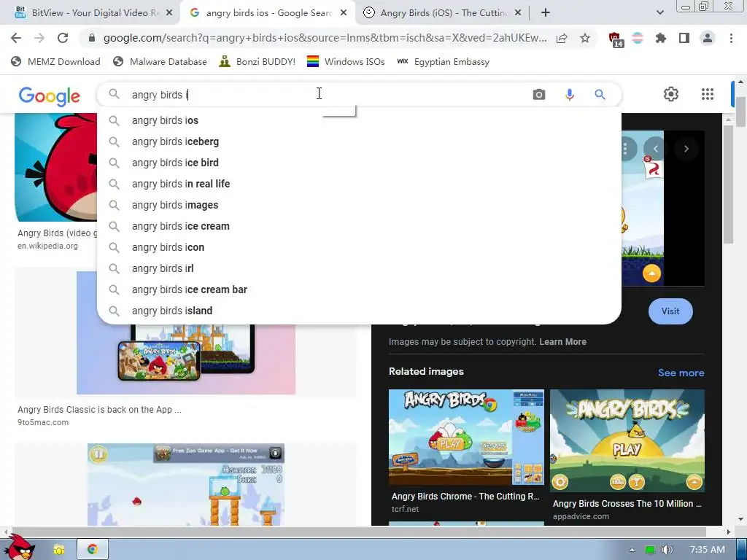Open the Egyptian Embassy bookmark

[443, 62]
